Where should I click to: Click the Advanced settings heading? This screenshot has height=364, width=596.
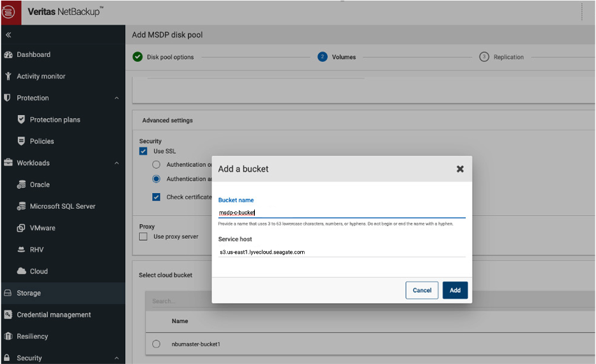[x=167, y=121]
